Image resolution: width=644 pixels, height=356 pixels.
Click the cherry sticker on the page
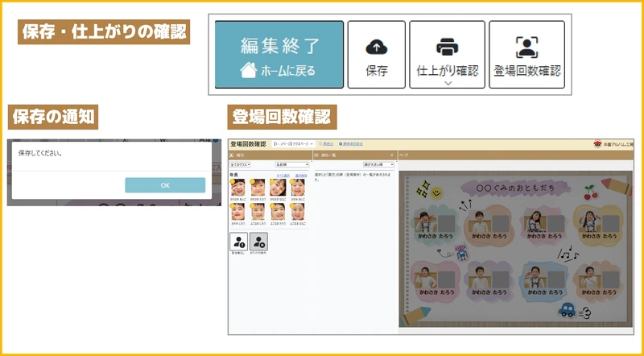(591, 192)
